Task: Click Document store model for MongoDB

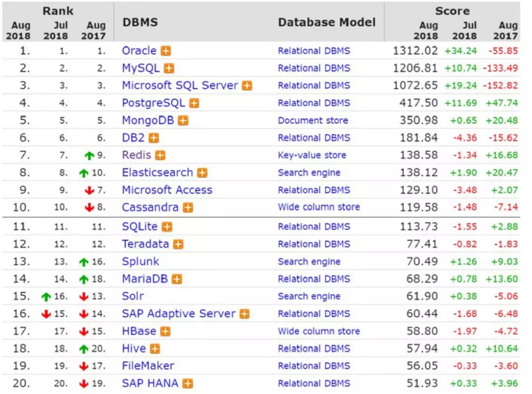Action: [x=313, y=121]
